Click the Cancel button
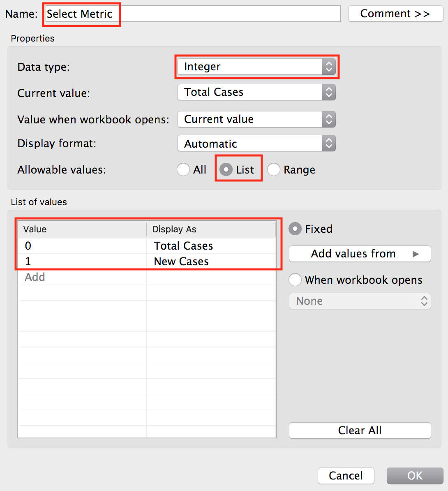Image resolution: width=448 pixels, height=491 pixels. (346, 475)
